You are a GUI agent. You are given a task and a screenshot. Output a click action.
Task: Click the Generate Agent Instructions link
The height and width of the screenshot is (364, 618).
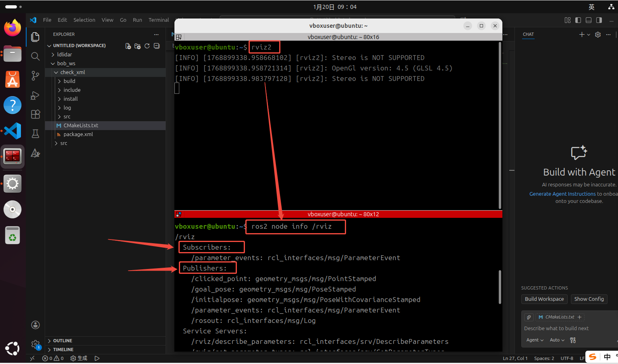(562, 194)
